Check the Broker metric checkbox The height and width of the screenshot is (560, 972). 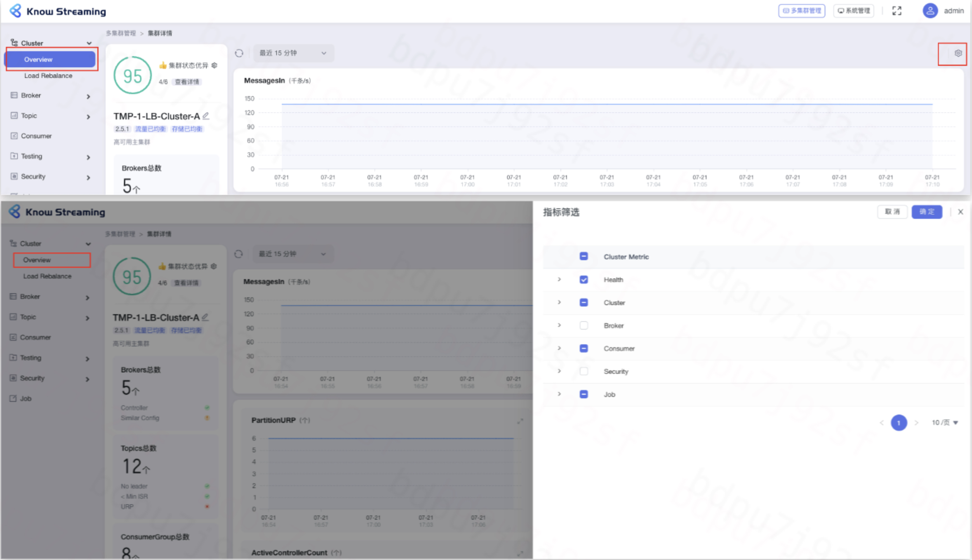(x=583, y=325)
